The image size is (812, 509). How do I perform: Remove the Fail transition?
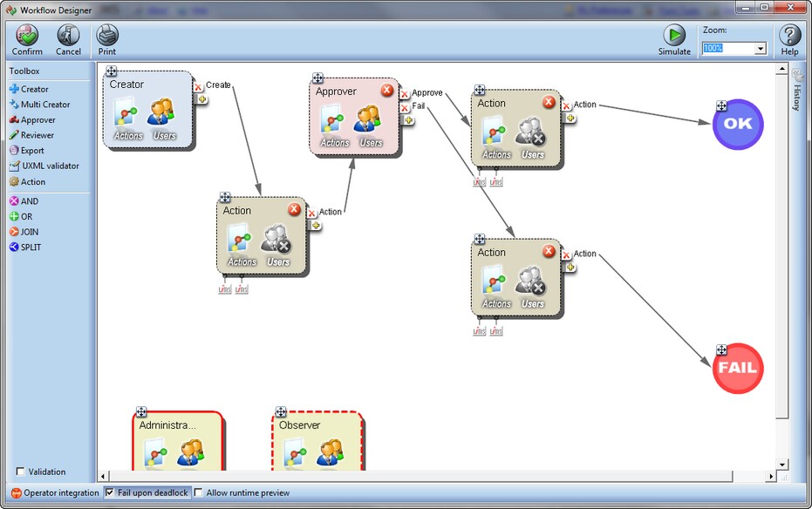click(x=405, y=107)
